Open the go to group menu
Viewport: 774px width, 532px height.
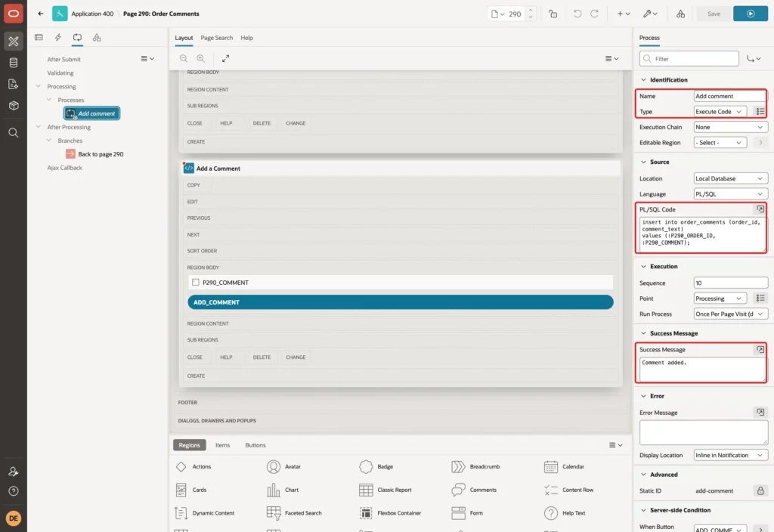[x=754, y=58]
